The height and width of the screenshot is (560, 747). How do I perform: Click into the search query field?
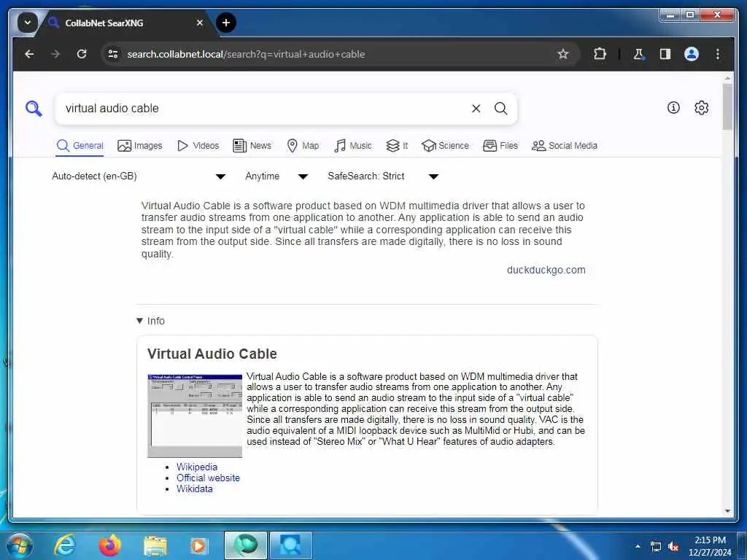coord(264,109)
